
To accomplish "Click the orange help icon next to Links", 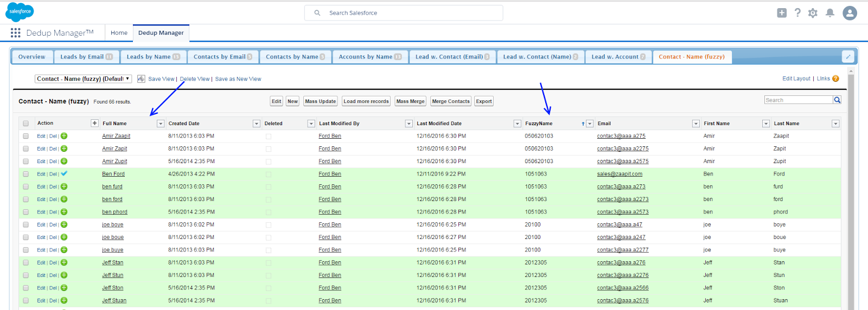I will [835, 79].
